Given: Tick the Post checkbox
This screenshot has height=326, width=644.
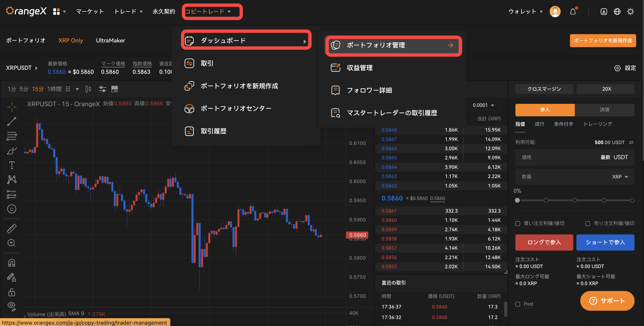Looking at the screenshot, I should coord(518,304).
